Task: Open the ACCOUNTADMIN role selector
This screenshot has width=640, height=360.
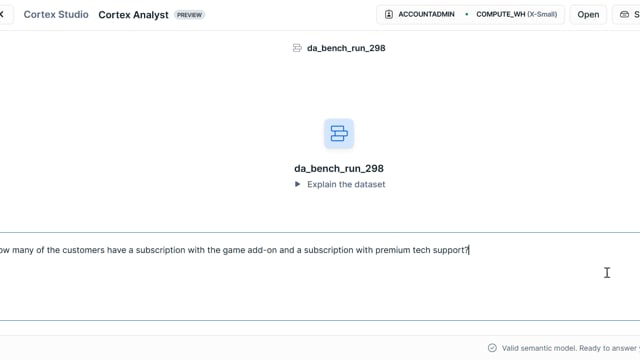Action: (x=420, y=14)
